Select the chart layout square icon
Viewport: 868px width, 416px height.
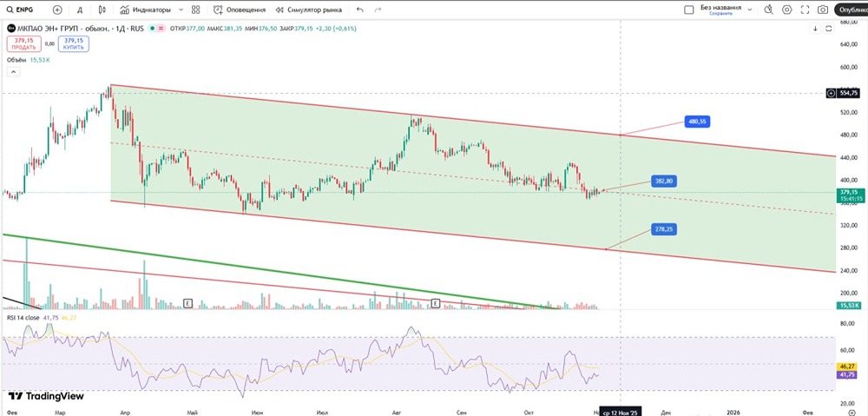point(688,10)
